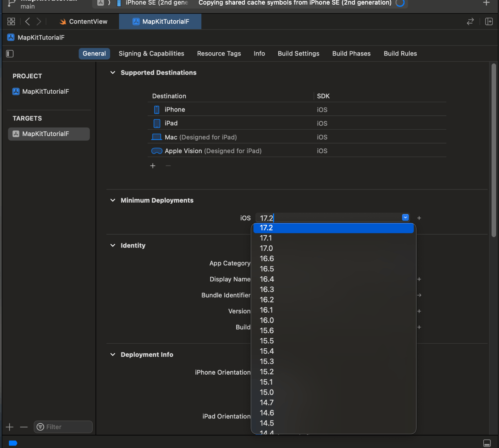Select MapKitTutorialF target under TARGETS

(x=49, y=134)
